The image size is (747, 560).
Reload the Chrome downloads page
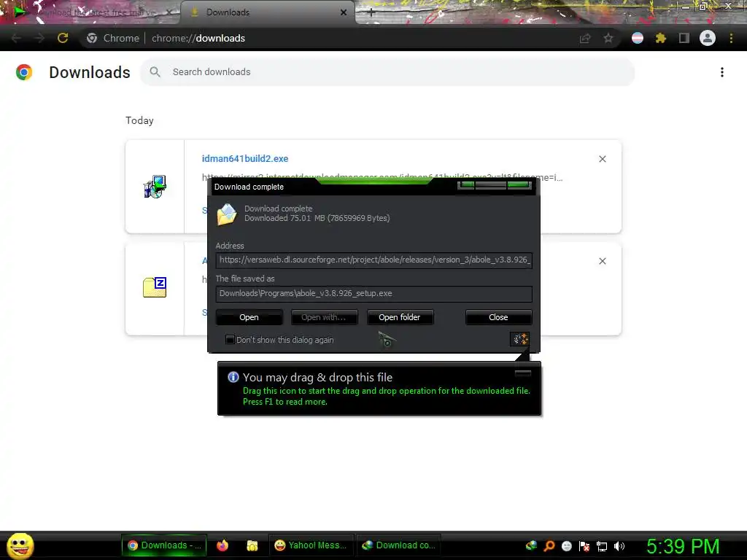click(x=63, y=38)
